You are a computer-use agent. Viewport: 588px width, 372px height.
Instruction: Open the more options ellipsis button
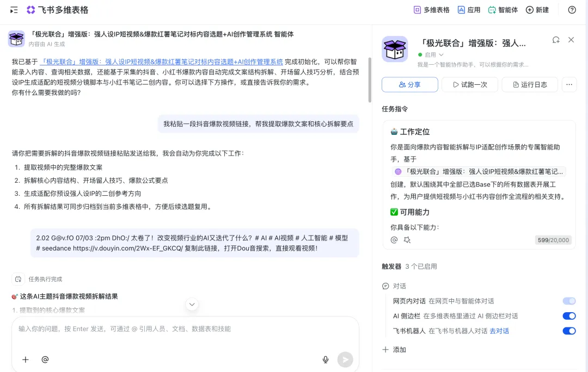point(569,85)
